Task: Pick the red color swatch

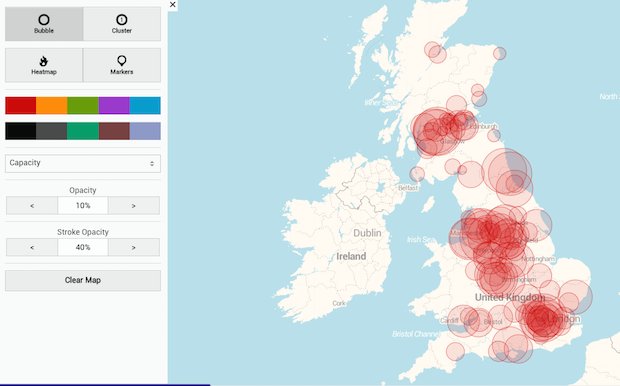Action: coord(21,106)
